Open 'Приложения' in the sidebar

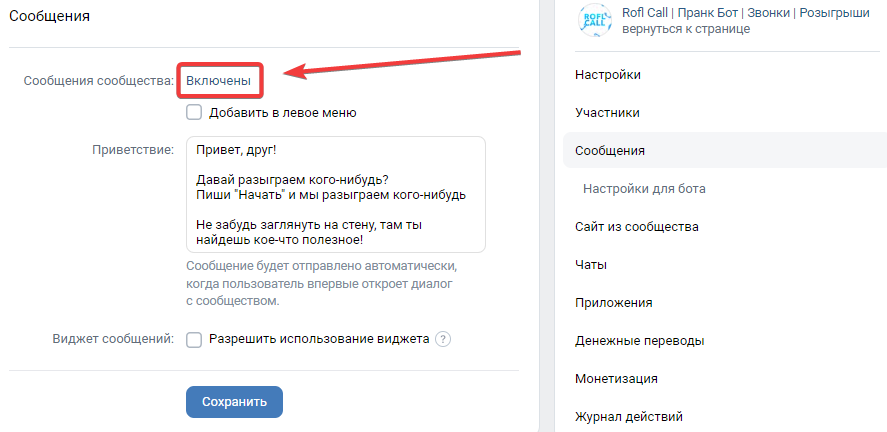tap(614, 303)
